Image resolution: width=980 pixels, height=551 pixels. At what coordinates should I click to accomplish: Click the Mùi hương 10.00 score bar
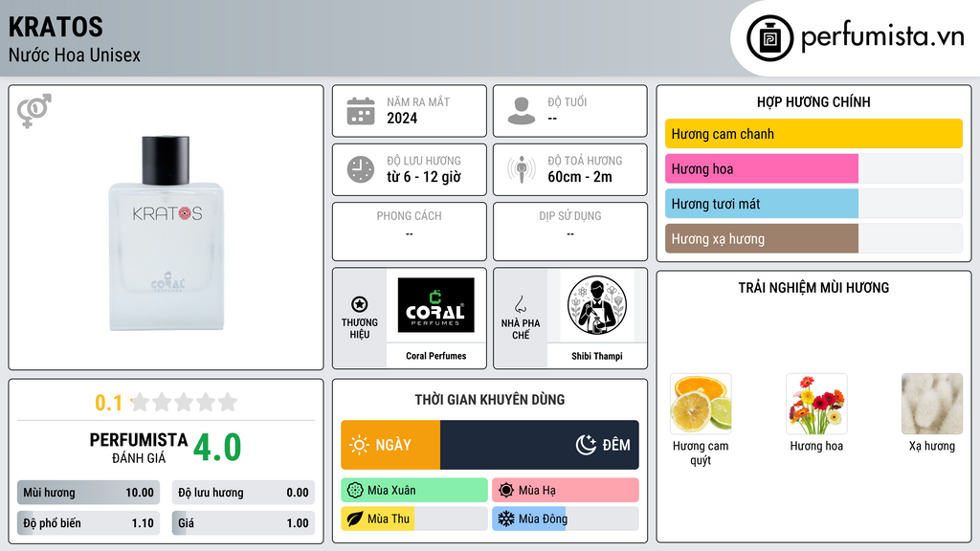pos(89,493)
